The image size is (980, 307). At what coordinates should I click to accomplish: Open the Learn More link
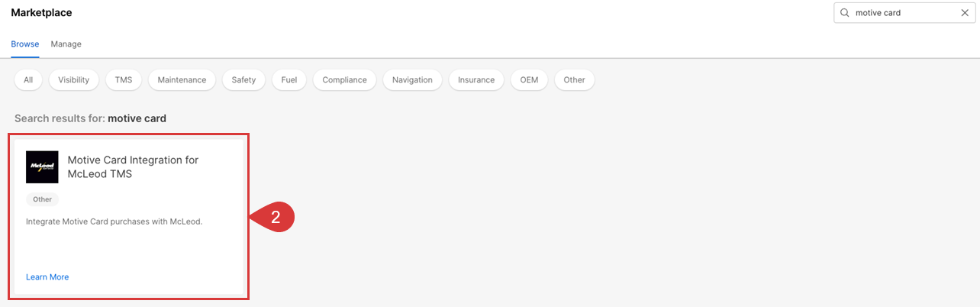[x=47, y=277]
